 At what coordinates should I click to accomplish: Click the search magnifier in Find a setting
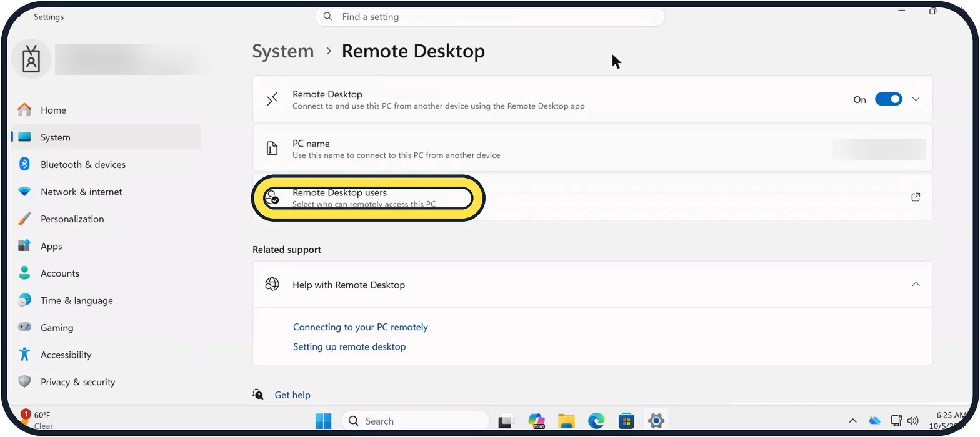[328, 17]
